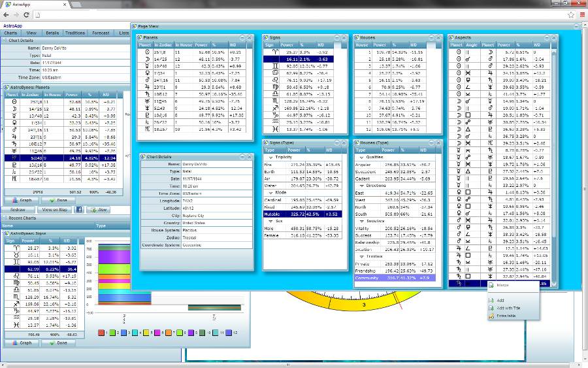The height and width of the screenshot is (368, 588).
Task: Toggle legend swatch number 1 in chart
Action: (x=102, y=333)
